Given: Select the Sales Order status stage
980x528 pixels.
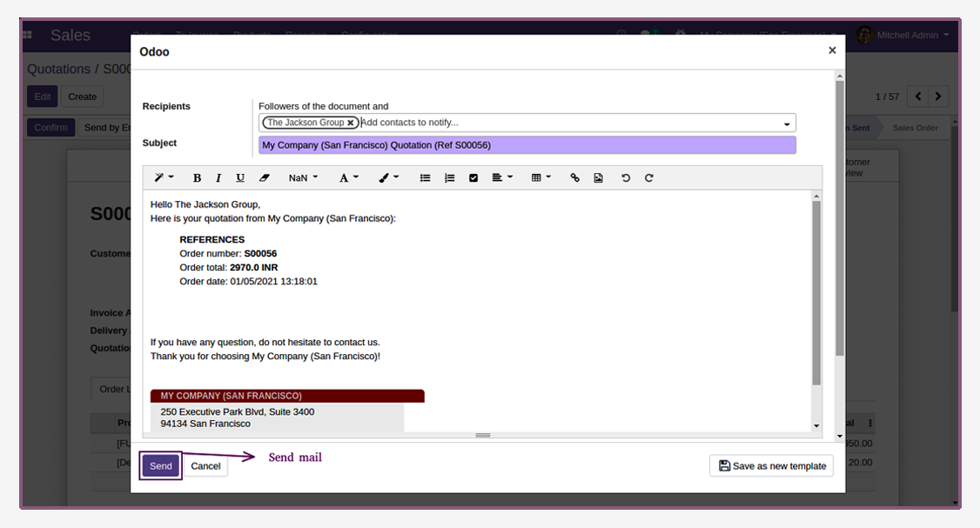Looking at the screenshot, I should 915,128.
